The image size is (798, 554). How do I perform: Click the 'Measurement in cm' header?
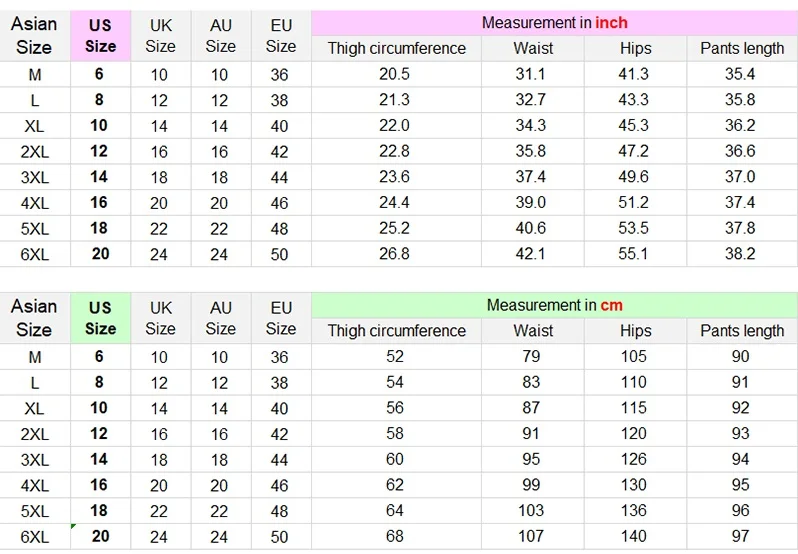tap(554, 305)
